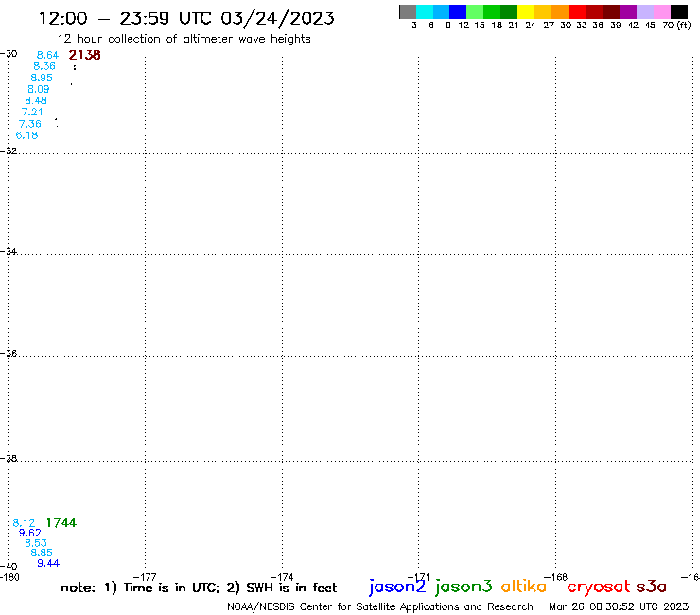Click the wave height value 8.85

42,553
